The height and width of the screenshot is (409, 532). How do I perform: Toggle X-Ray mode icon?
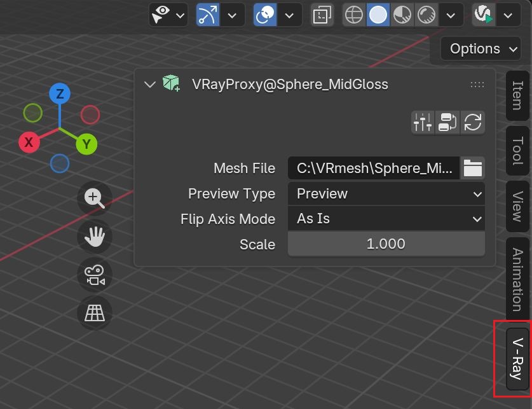pyautogui.click(x=322, y=15)
